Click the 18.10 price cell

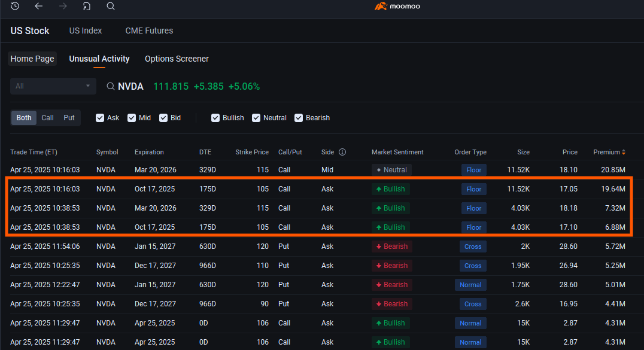pyautogui.click(x=569, y=170)
